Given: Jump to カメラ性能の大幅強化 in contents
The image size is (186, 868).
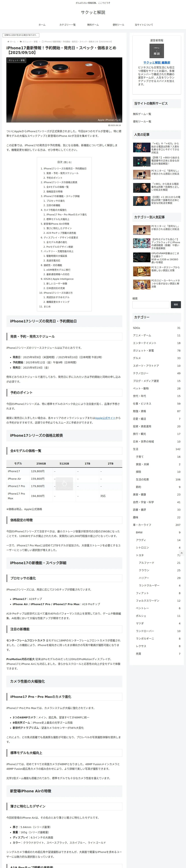Looking at the screenshot, I should pos(55,210).
